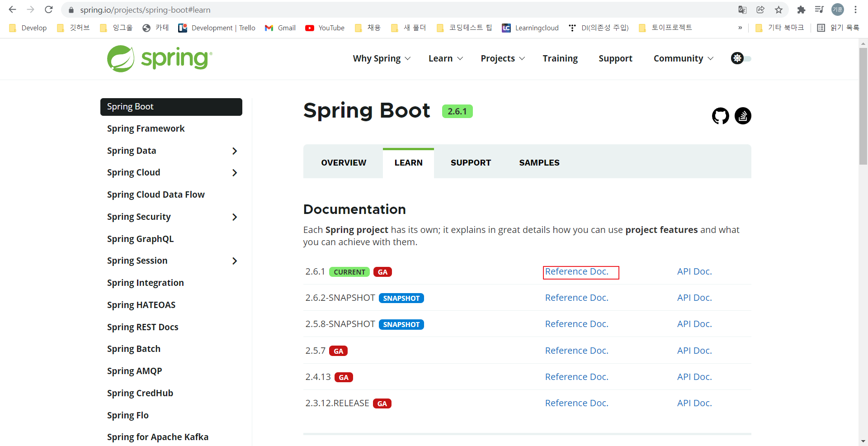Open the 카페 bookmark
868x446 pixels.
click(x=156, y=28)
